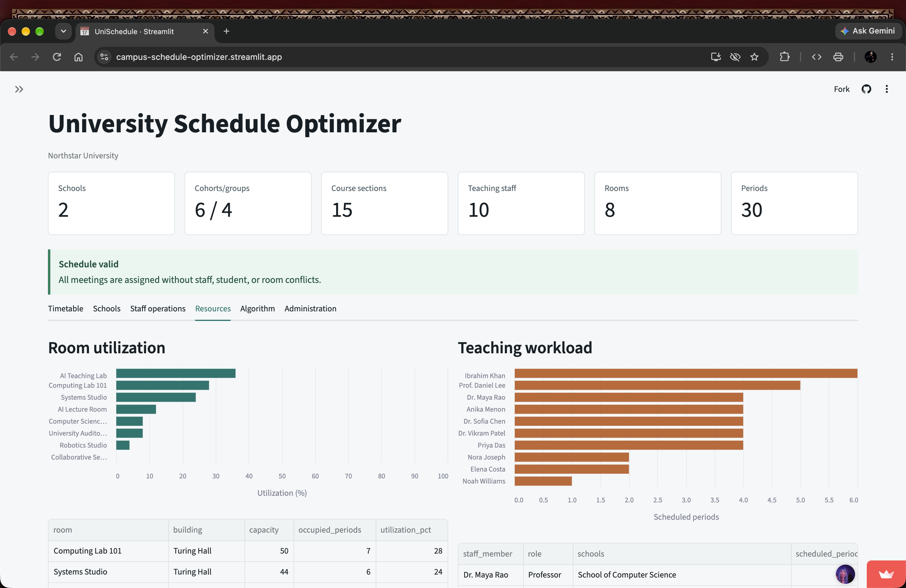Open the Extensions puzzle icon
Image resolution: width=906 pixels, height=588 pixels.
785,57
